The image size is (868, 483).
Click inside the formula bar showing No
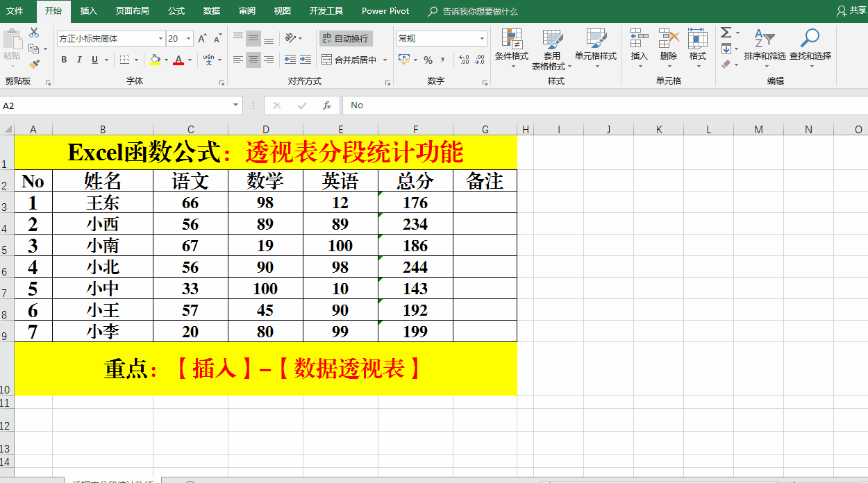[x=604, y=105]
